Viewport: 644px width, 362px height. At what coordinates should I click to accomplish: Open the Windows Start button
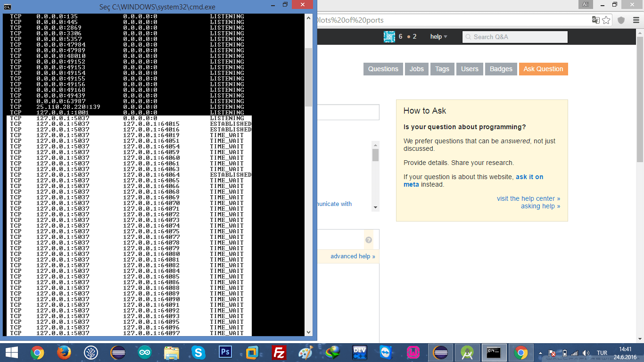(12, 353)
